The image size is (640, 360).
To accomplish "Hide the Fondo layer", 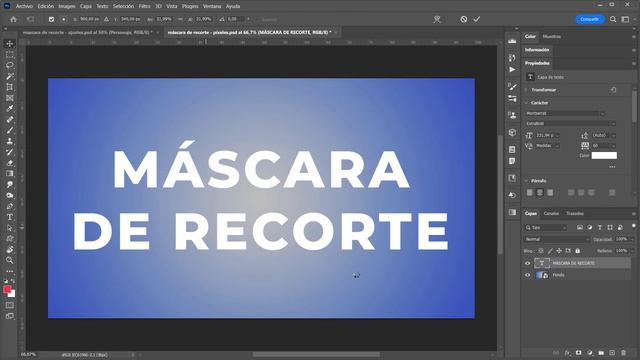I will point(527,275).
